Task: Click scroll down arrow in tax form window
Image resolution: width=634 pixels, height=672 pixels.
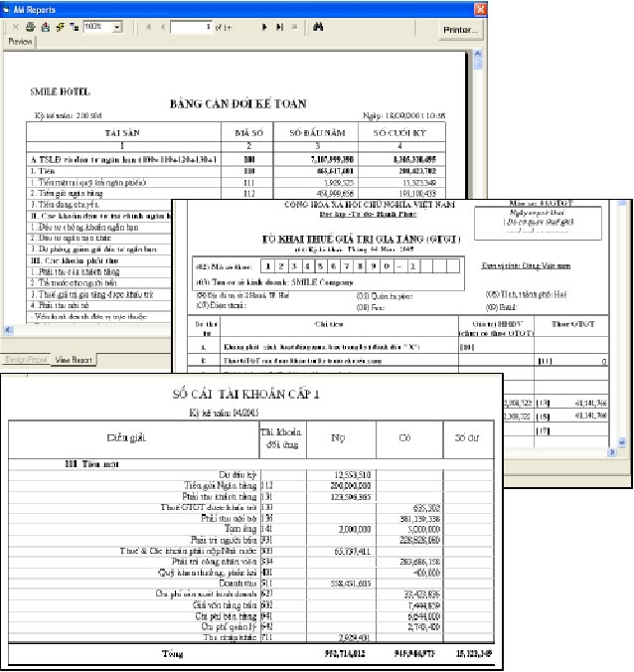Action: point(622,441)
